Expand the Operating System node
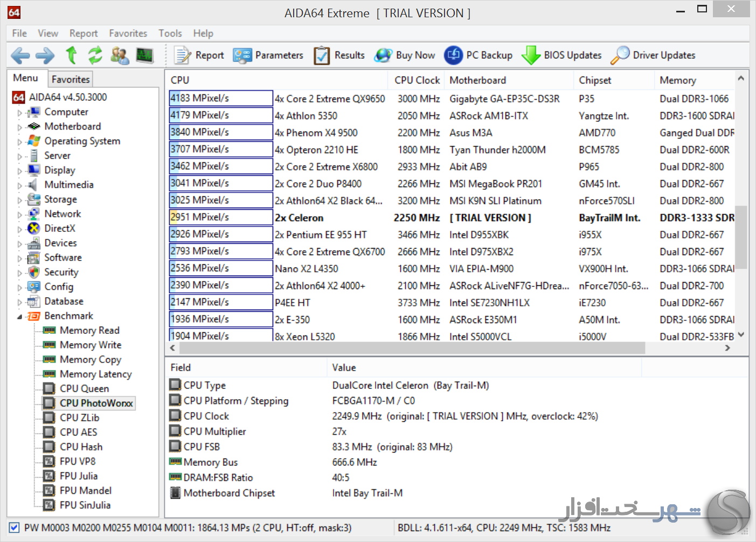 click(x=20, y=142)
